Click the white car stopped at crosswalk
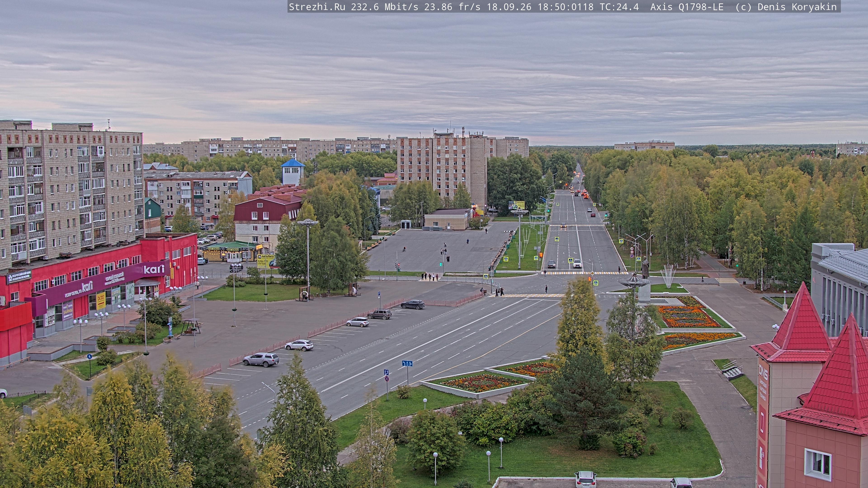 coord(577,263)
